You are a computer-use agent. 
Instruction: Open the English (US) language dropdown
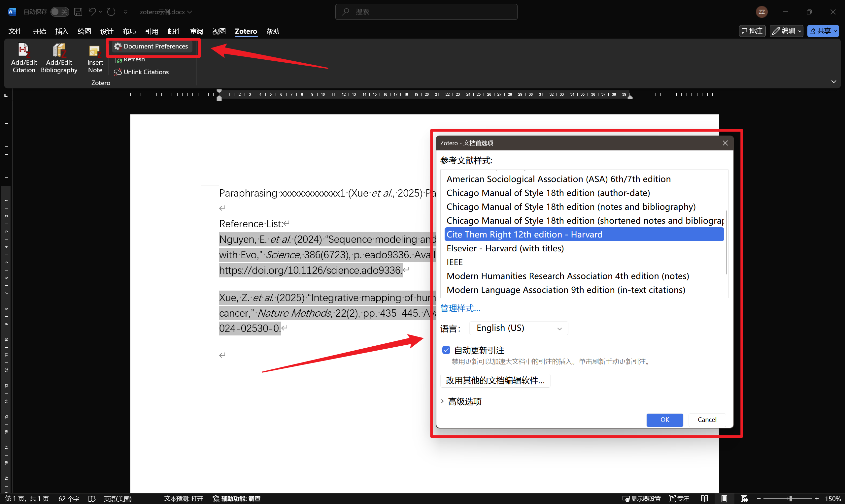pyautogui.click(x=518, y=328)
